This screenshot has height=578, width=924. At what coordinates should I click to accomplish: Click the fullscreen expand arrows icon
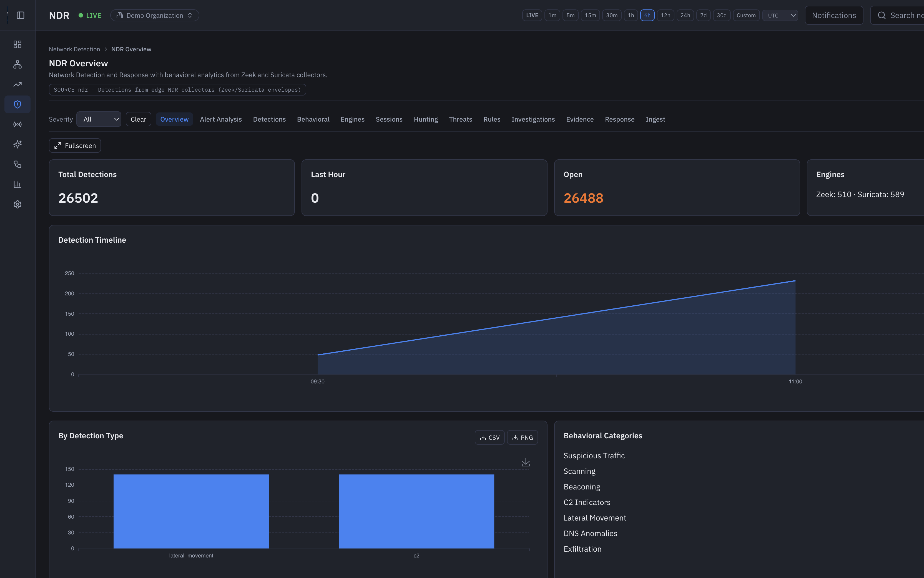58,146
